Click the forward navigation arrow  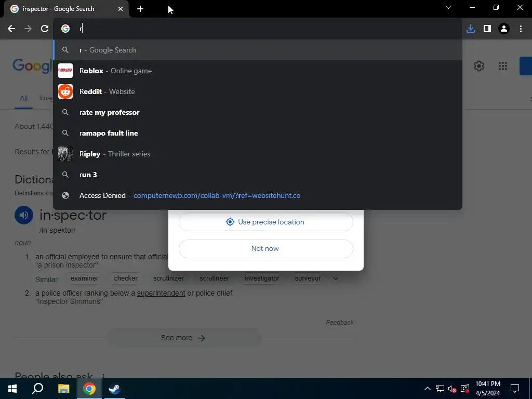28,29
